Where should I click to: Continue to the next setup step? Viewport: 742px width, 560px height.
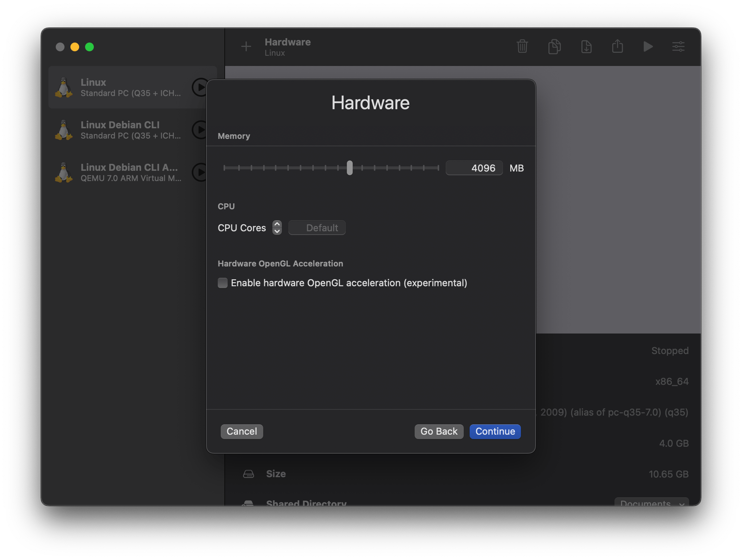495,431
